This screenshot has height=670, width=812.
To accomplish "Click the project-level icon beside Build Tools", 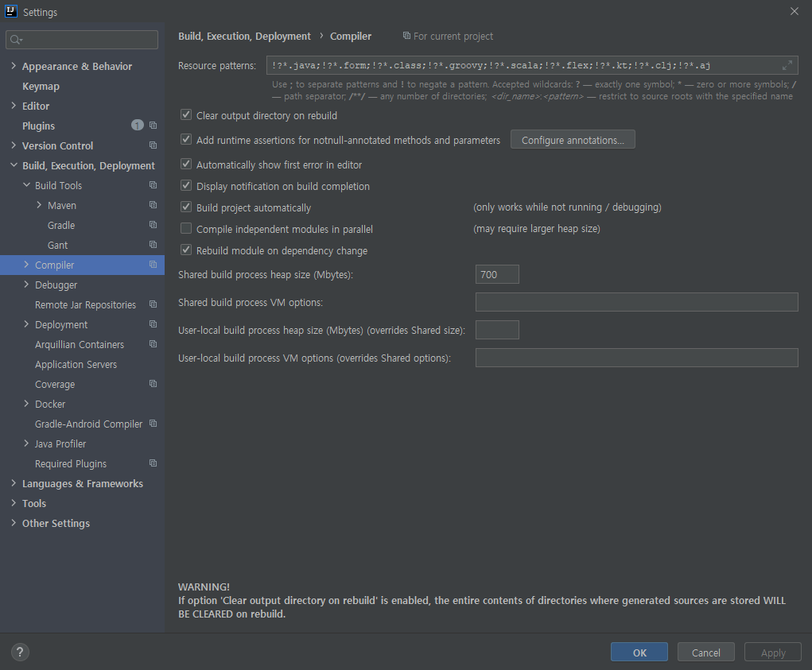I will point(153,184).
